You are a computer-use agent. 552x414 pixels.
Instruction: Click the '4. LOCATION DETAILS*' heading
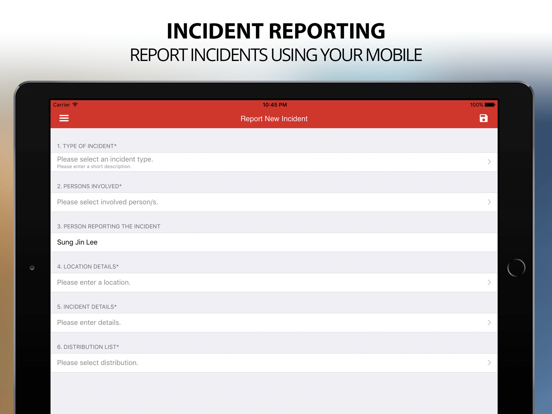(88, 266)
